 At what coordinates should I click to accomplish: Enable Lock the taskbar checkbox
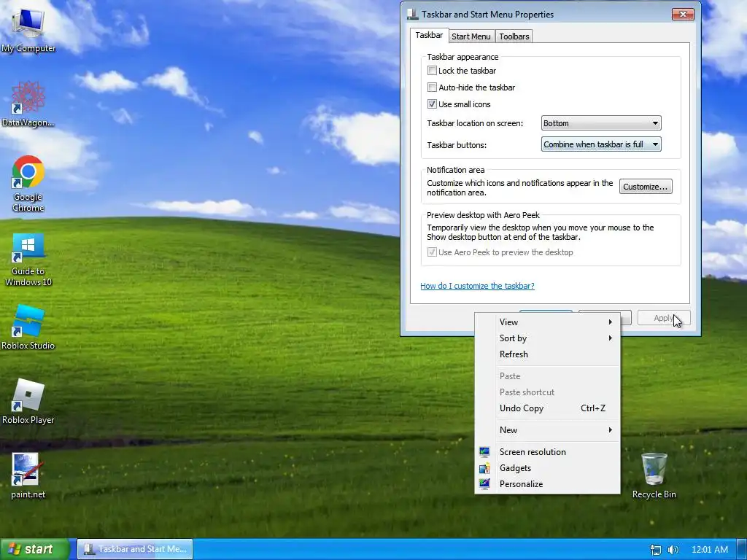432,71
